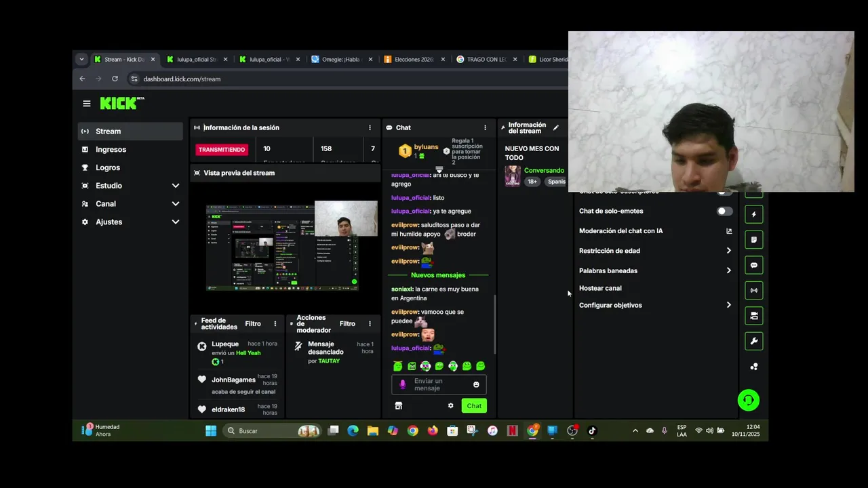This screenshot has height=488, width=868.
Task: Open options menu of Información de la sesión
Action: tap(370, 127)
